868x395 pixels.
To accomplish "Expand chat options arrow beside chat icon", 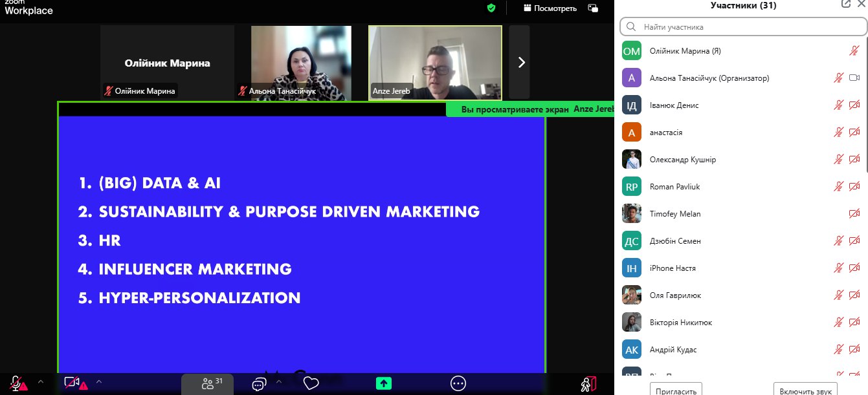I will [x=279, y=382].
